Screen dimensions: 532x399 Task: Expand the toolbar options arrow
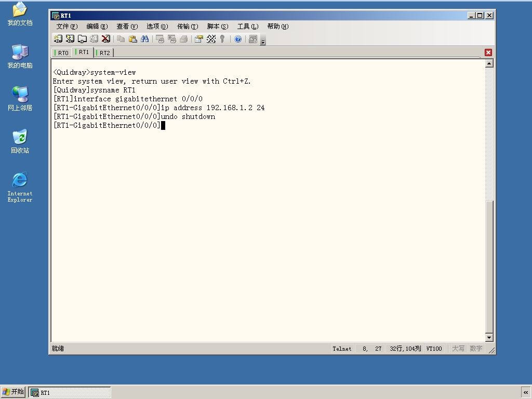pyautogui.click(x=263, y=40)
